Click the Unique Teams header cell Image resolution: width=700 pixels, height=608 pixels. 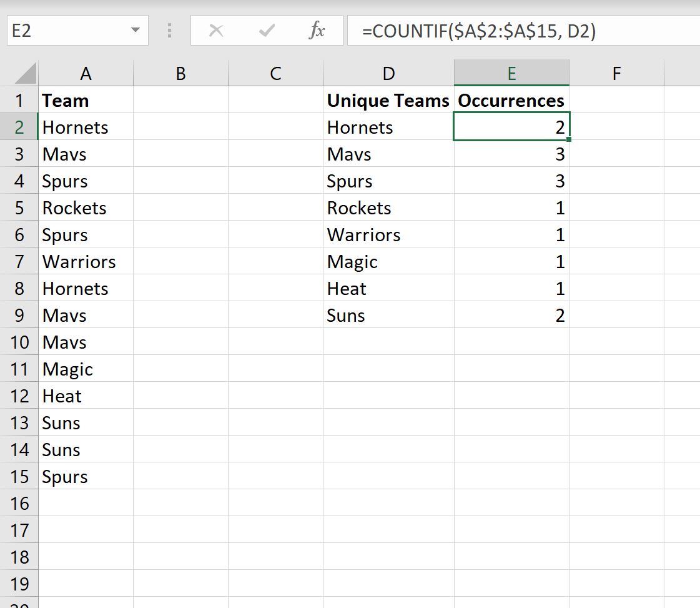(388, 101)
